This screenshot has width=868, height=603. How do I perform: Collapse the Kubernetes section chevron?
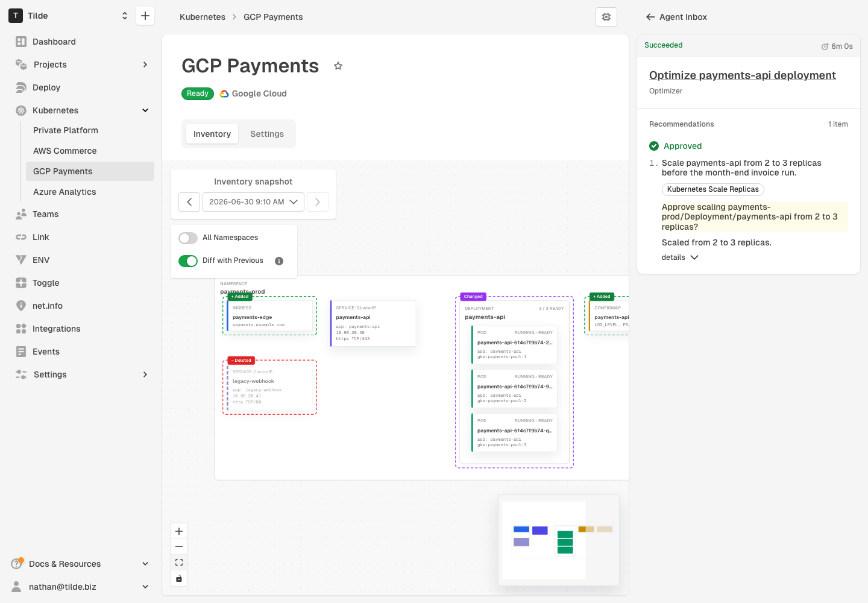click(x=145, y=110)
